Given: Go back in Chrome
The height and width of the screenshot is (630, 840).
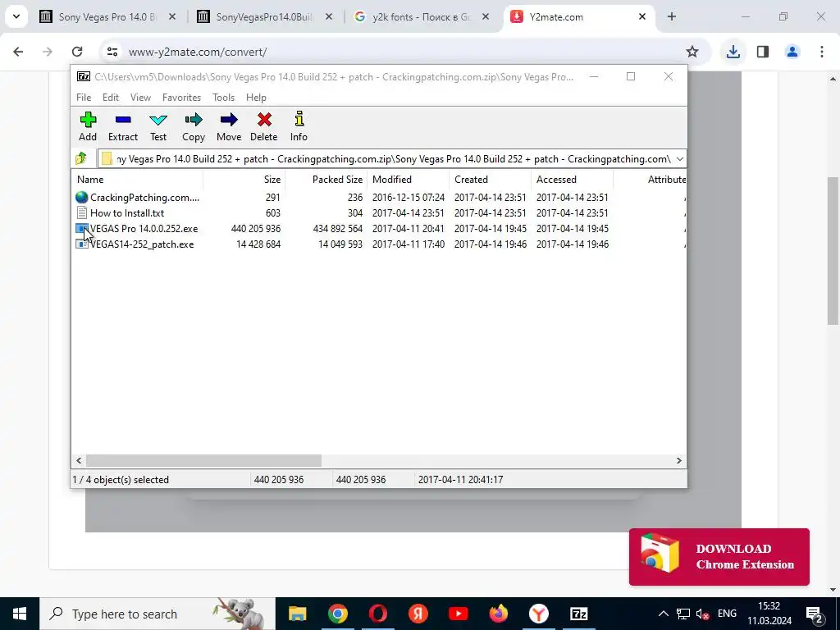Looking at the screenshot, I should (18, 52).
